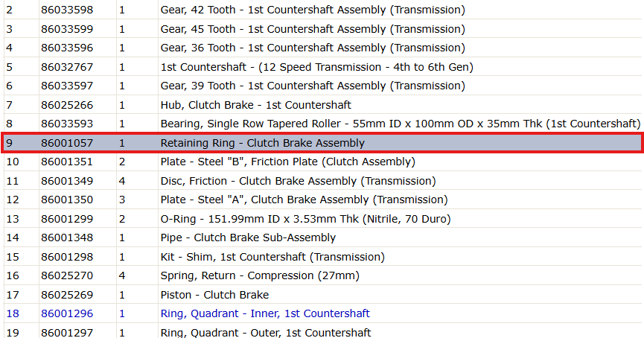The width and height of the screenshot is (644, 338).
Task: Open part number 86001296 link
Action: click(x=67, y=313)
